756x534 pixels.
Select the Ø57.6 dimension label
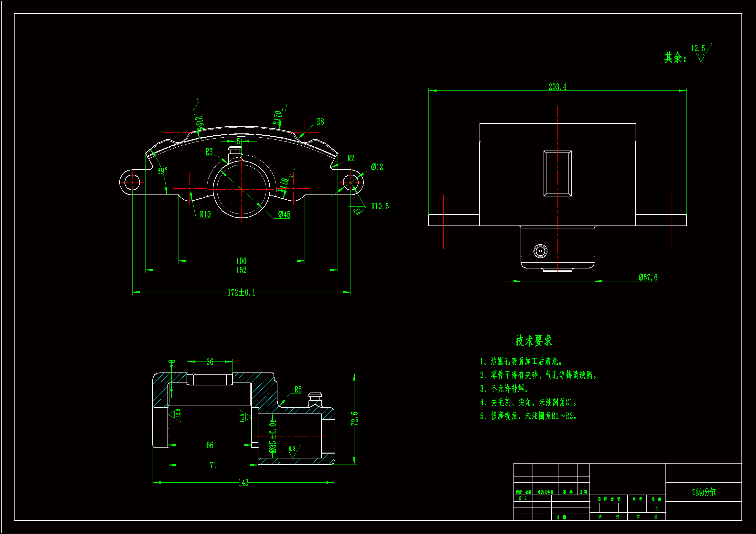pos(648,278)
